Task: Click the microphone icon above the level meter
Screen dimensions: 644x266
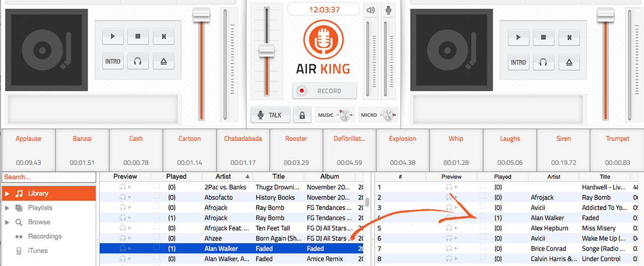Action: (388, 10)
